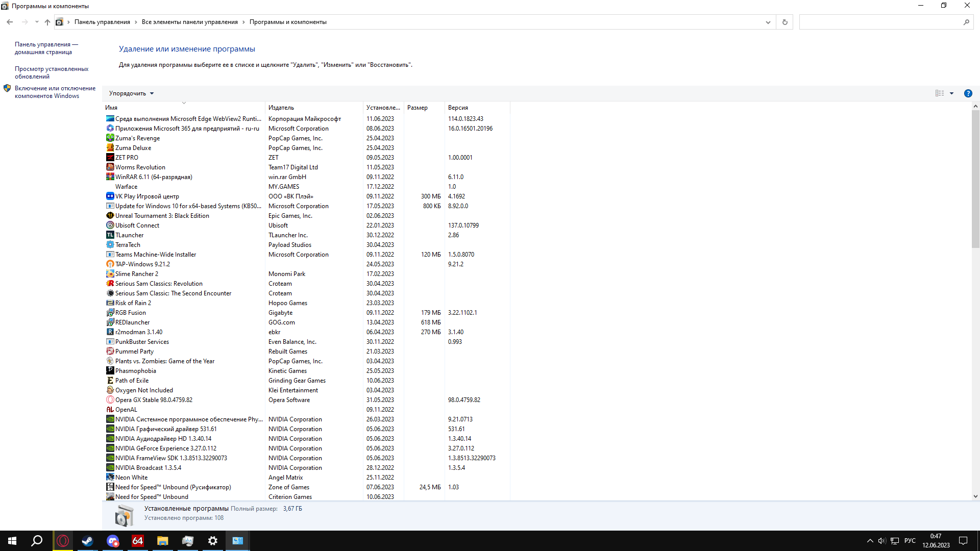Image resolution: width=980 pixels, height=551 pixels.
Task: Open the Windows Start menu
Action: pyautogui.click(x=12, y=541)
